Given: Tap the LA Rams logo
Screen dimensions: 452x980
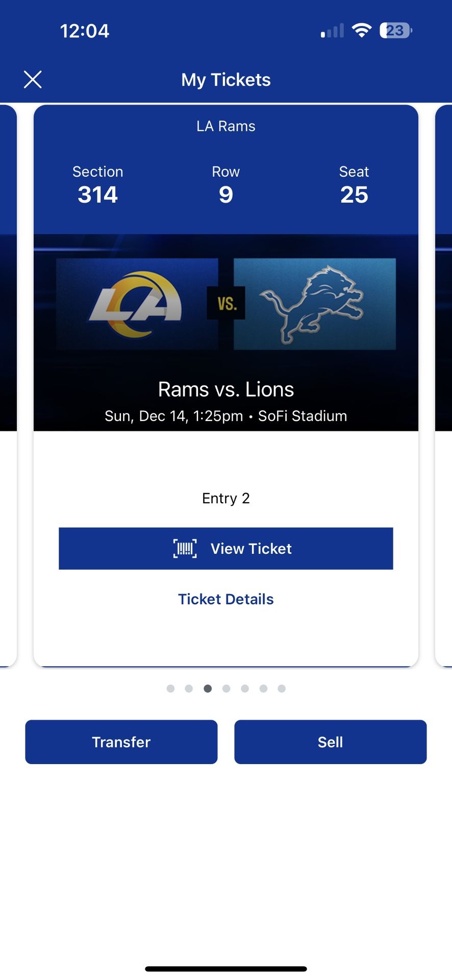Looking at the screenshot, I should coord(136,304).
